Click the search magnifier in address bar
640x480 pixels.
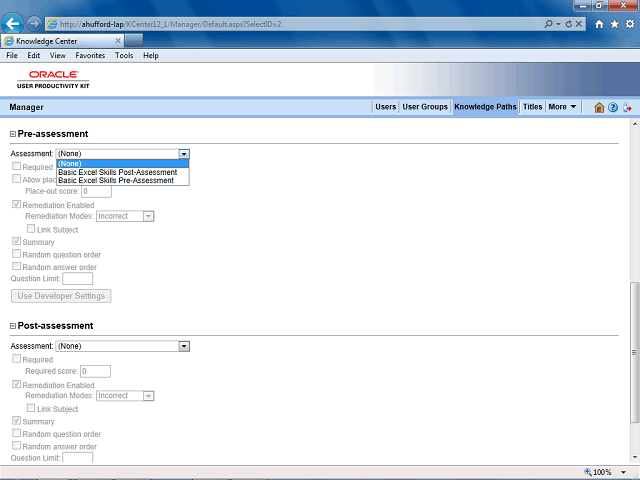549,24
